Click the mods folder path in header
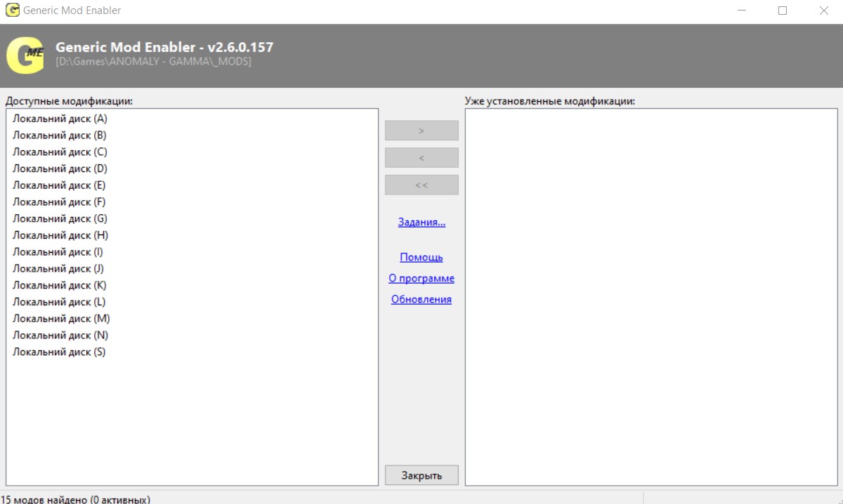Screen dimensions: 843x504 153,62
